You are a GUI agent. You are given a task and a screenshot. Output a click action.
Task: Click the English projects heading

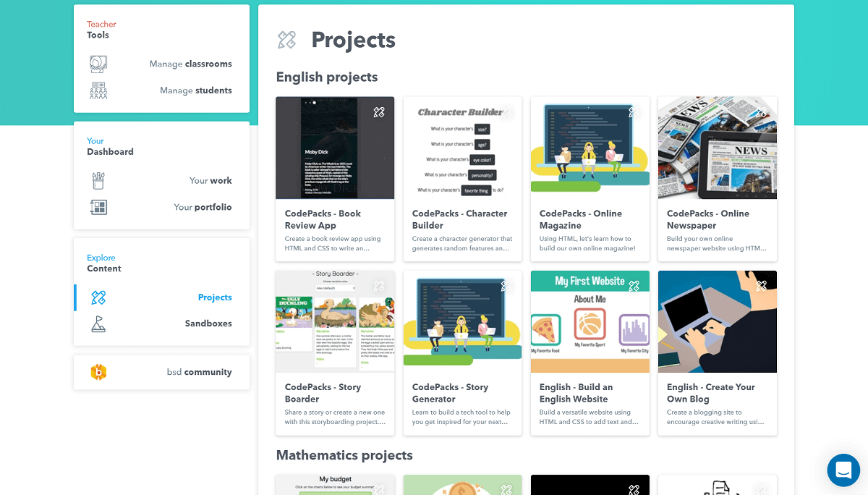coord(327,77)
